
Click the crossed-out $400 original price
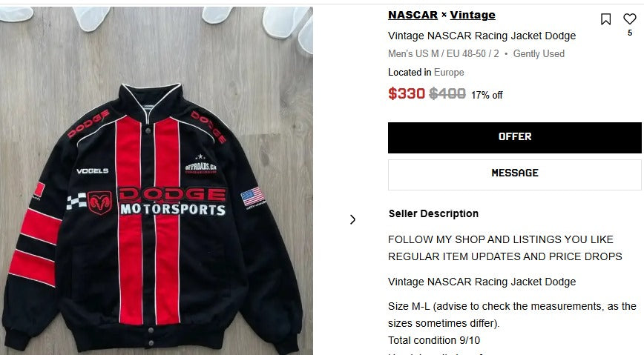[447, 93]
